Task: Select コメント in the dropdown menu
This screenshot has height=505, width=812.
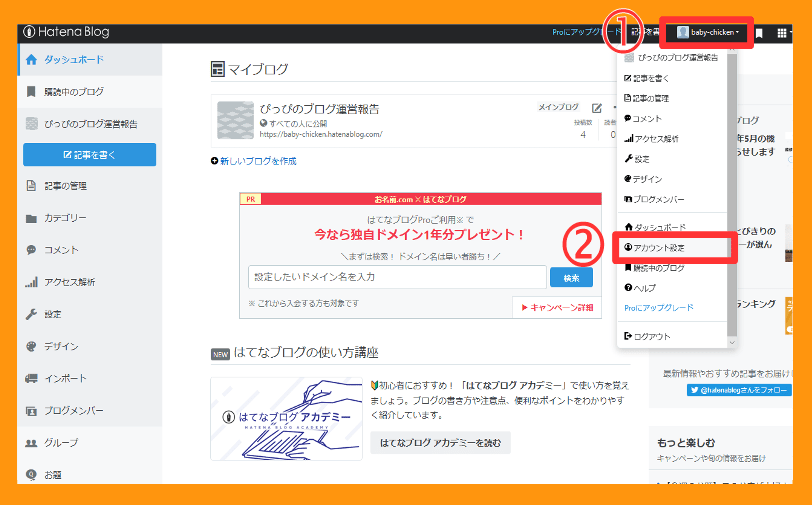Action: [672, 119]
